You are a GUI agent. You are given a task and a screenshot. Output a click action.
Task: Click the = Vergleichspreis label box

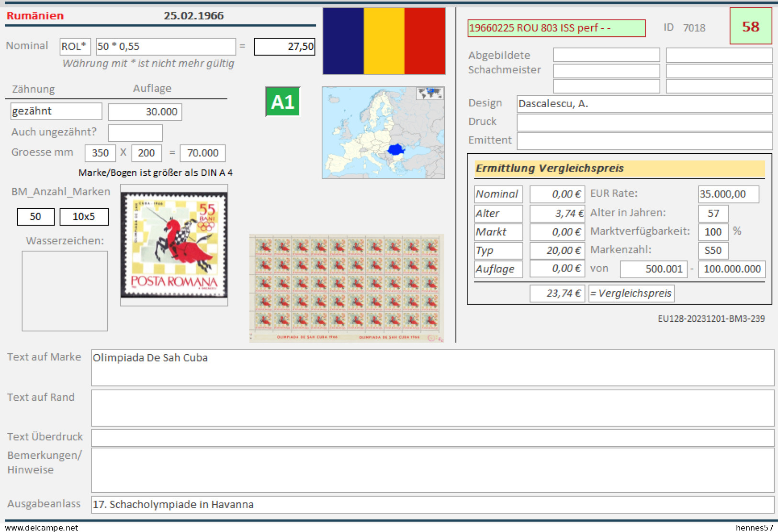[x=631, y=294]
